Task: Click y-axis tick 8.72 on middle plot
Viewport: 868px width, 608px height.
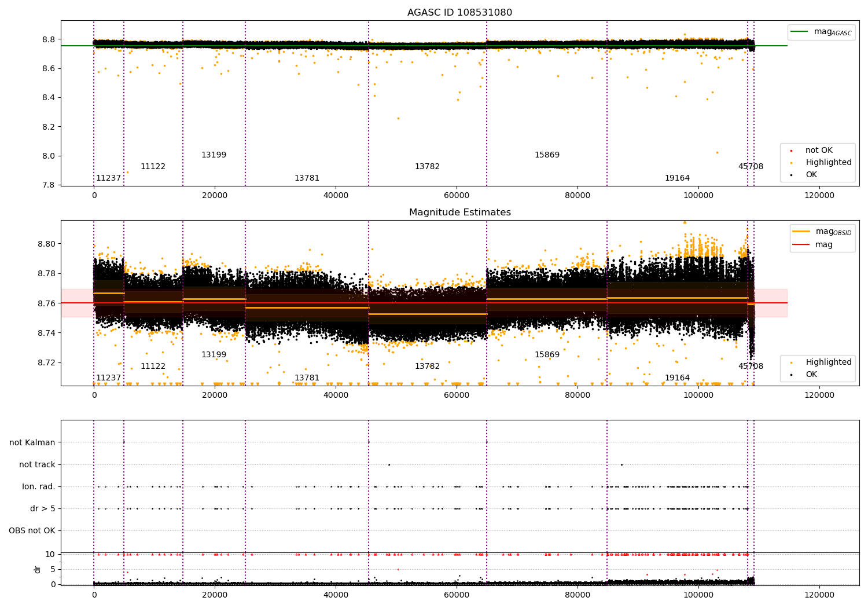Action: coord(47,363)
